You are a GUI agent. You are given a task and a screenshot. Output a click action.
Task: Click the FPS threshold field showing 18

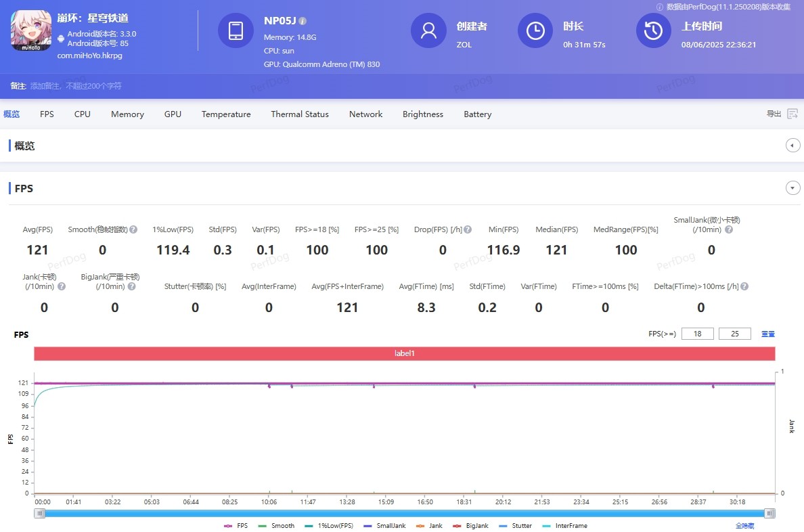click(697, 334)
